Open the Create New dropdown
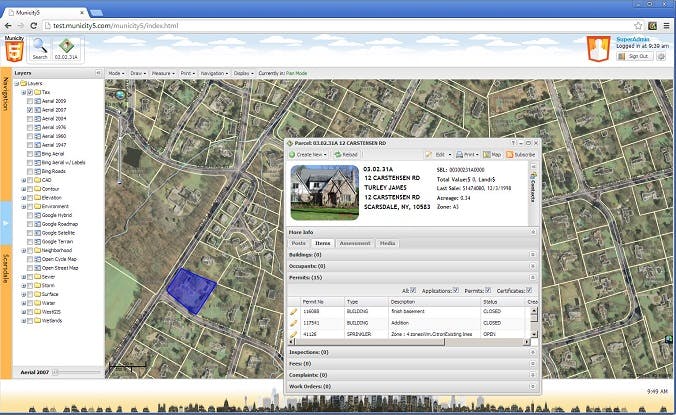This screenshot has width=676, height=415. 308,154
